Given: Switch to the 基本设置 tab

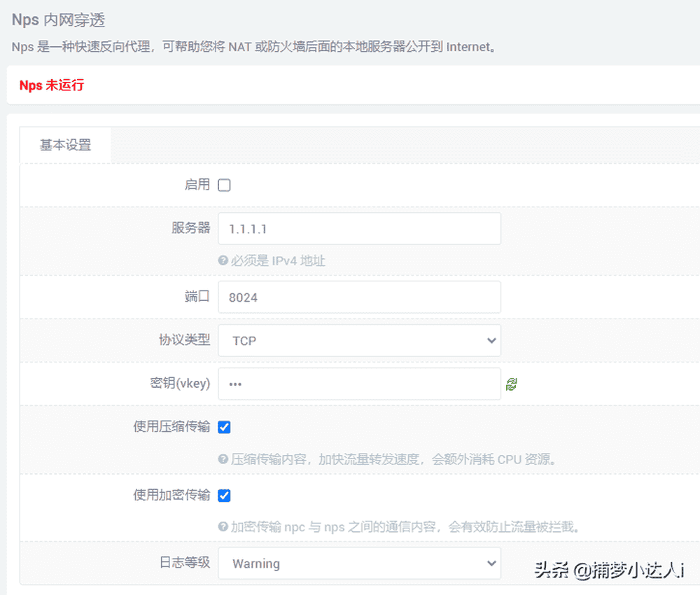Looking at the screenshot, I should click(x=65, y=145).
